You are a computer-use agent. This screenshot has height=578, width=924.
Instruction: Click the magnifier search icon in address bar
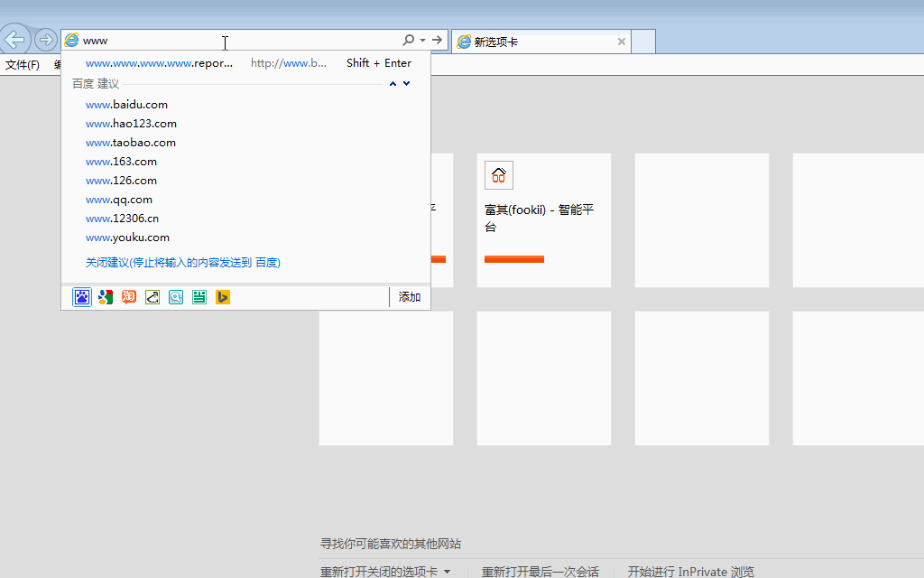point(408,40)
